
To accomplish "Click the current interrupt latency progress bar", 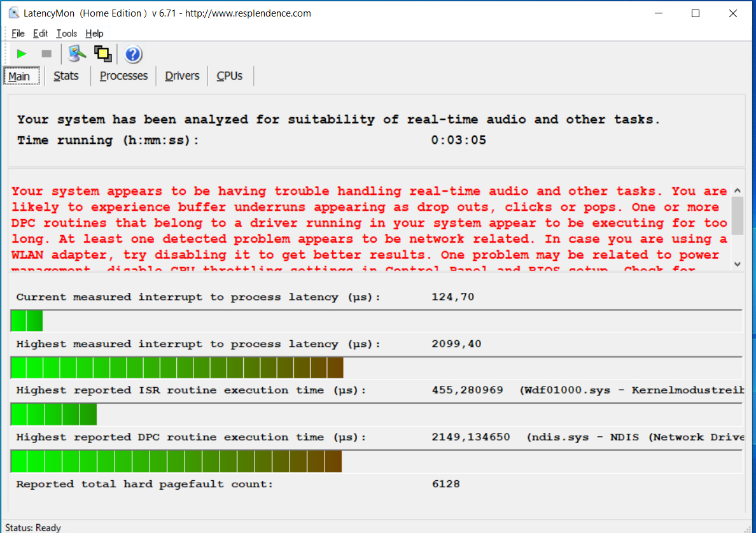I will tap(376, 321).
